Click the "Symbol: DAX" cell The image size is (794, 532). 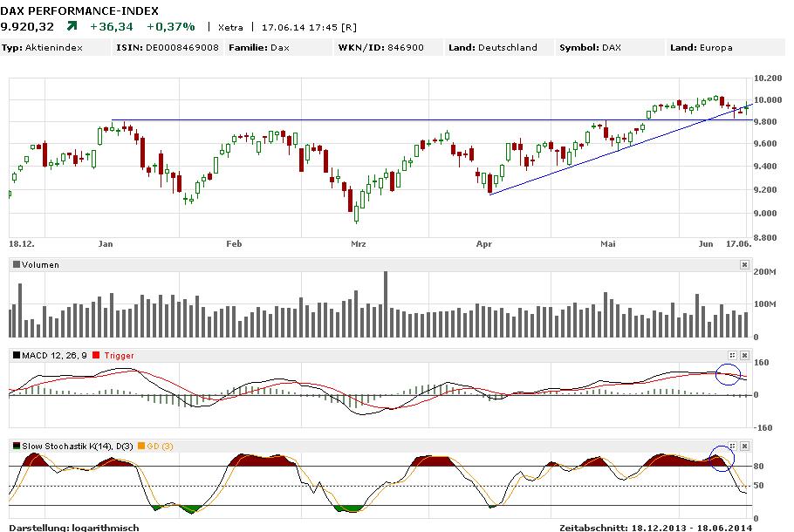(610, 48)
